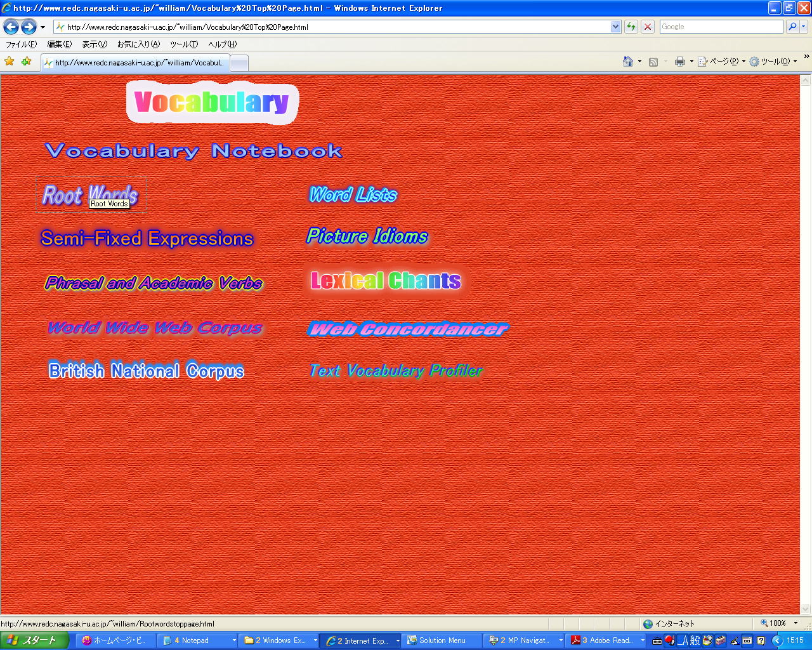The height and width of the screenshot is (650, 812).
Task: Open the お気に入り(A) menu
Action: (x=138, y=44)
